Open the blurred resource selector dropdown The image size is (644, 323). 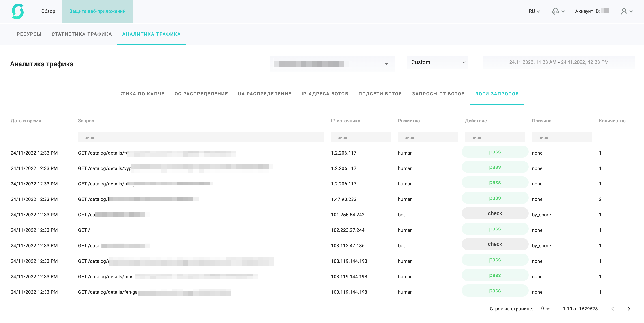click(333, 64)
